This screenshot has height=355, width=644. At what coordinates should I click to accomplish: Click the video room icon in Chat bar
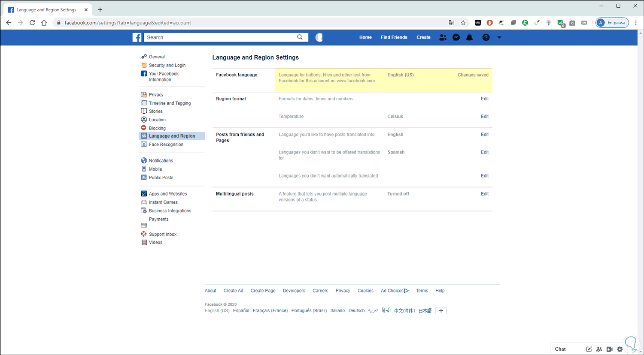pos(609,349)
